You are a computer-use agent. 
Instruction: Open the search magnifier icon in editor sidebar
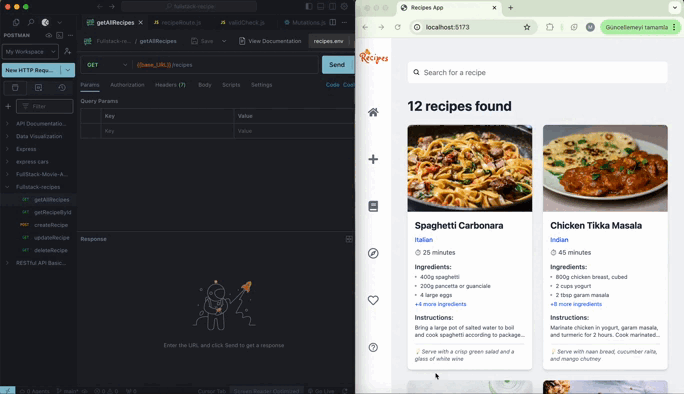click(31, 22)
